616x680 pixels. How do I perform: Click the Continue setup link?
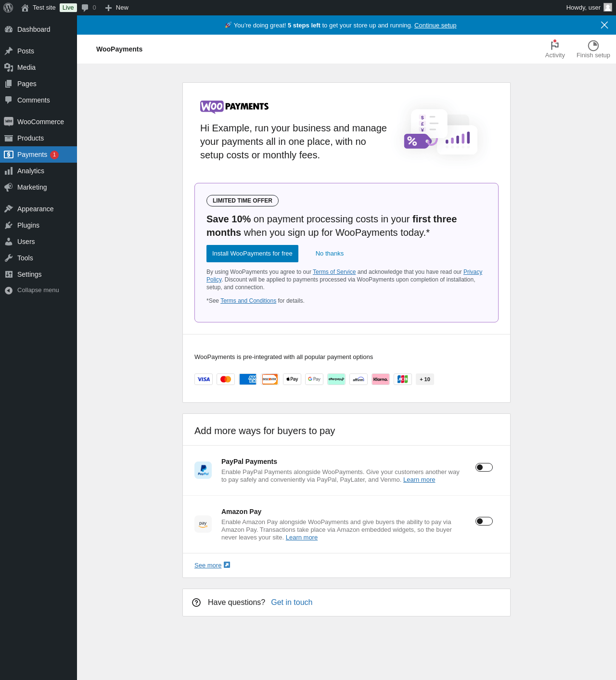435,26
